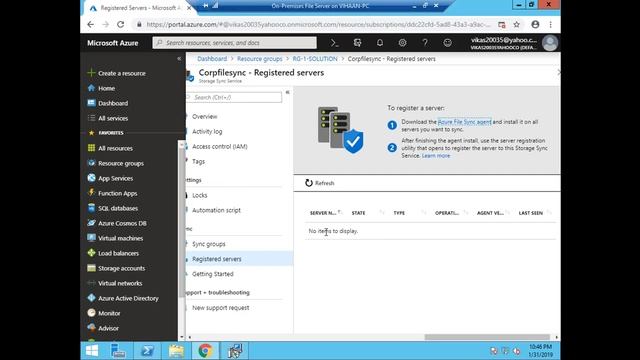The width and height of the screenshot is (640, 360).
Task: Open portal settings gear
Action: coord(402,43)
